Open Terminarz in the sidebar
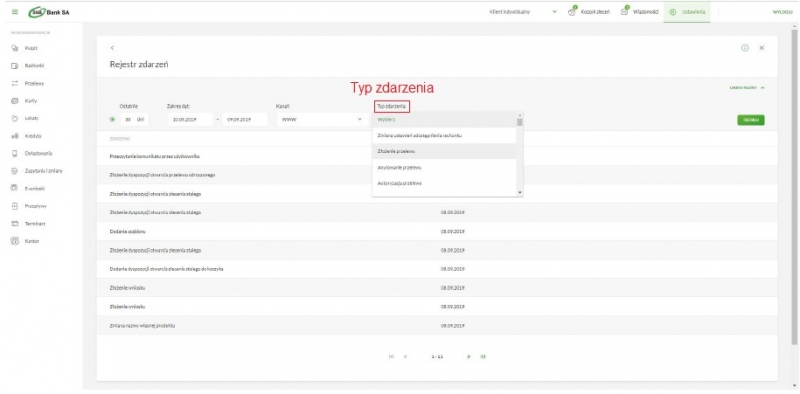The height and width of the screenshot is (394, 800). (35, 224)
